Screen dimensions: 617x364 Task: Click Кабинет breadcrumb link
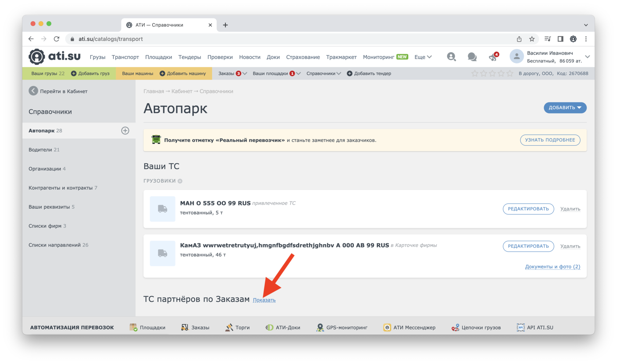click(182, 91)
